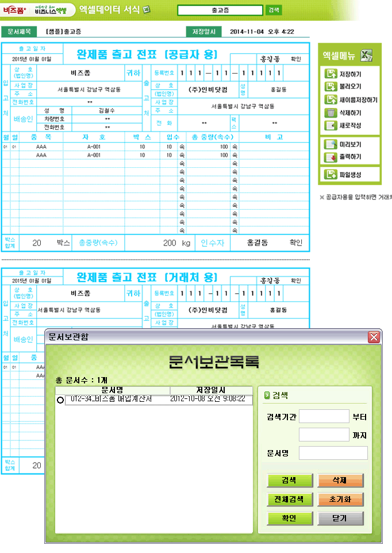
Task: Click the 비즈폼 logo
Action: tap(14, 10)
